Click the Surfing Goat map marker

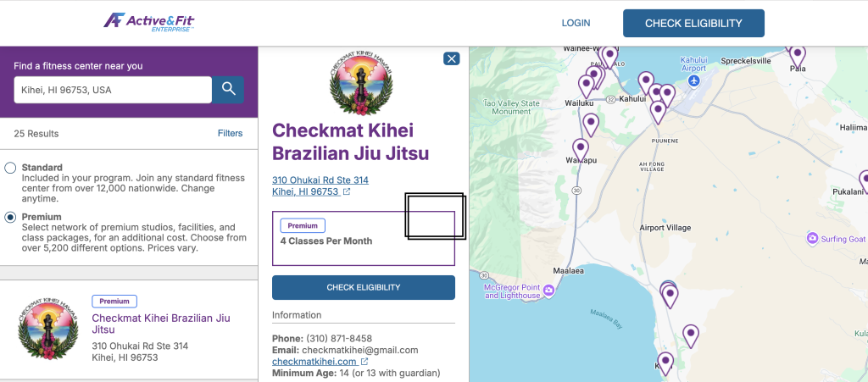813,239
